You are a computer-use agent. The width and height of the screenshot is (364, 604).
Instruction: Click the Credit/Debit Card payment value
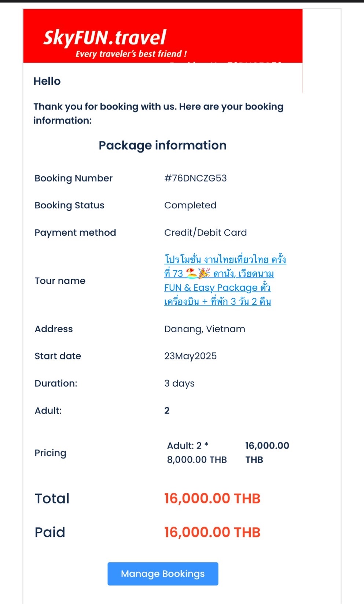pyautogui.click(x=205, y=233)
